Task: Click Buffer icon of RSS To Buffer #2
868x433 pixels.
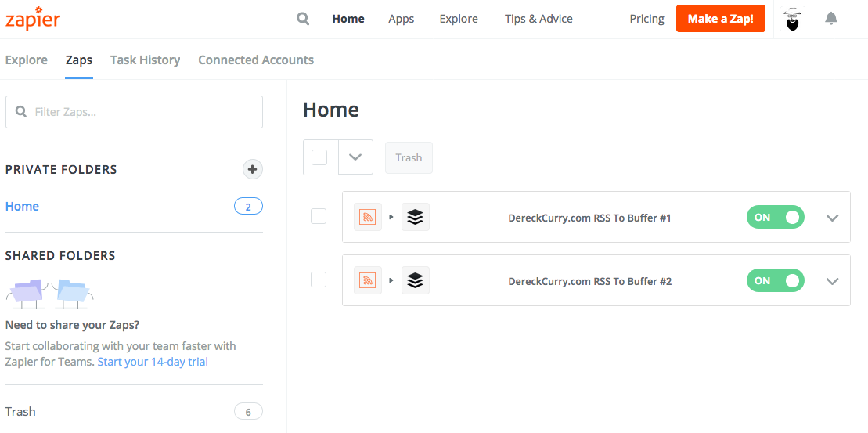Action: coord(415,280)
